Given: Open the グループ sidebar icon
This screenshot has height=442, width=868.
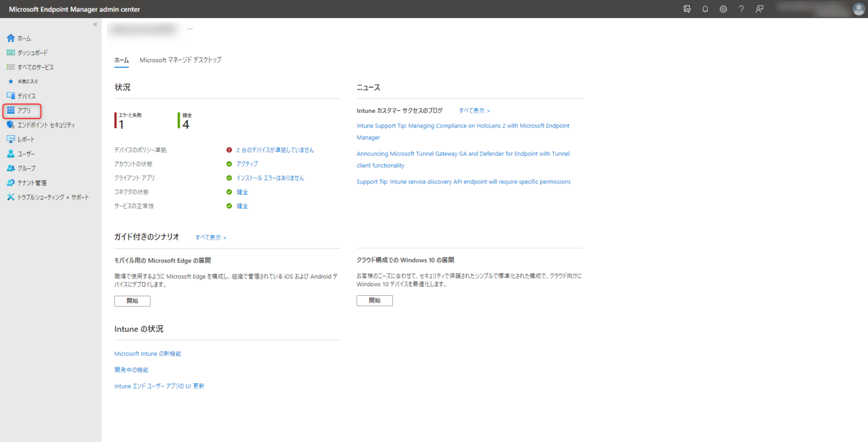Looking at the screenshot, I should pos(11,168).
